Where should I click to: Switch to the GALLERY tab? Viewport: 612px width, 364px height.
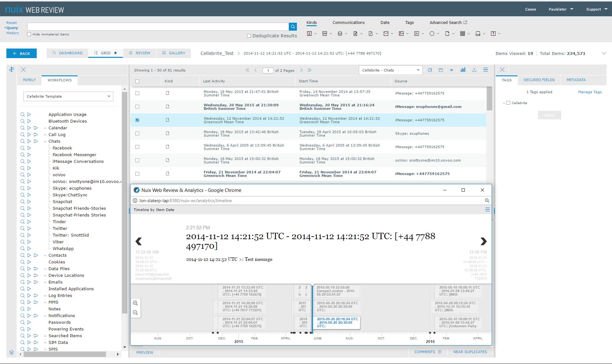(174, 53)
